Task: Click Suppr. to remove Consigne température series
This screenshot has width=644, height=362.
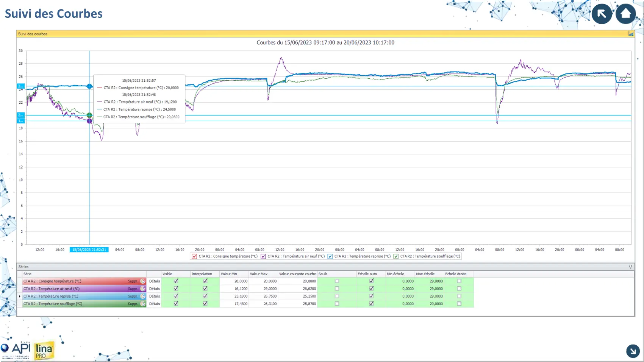Action: tap(133, 281)
